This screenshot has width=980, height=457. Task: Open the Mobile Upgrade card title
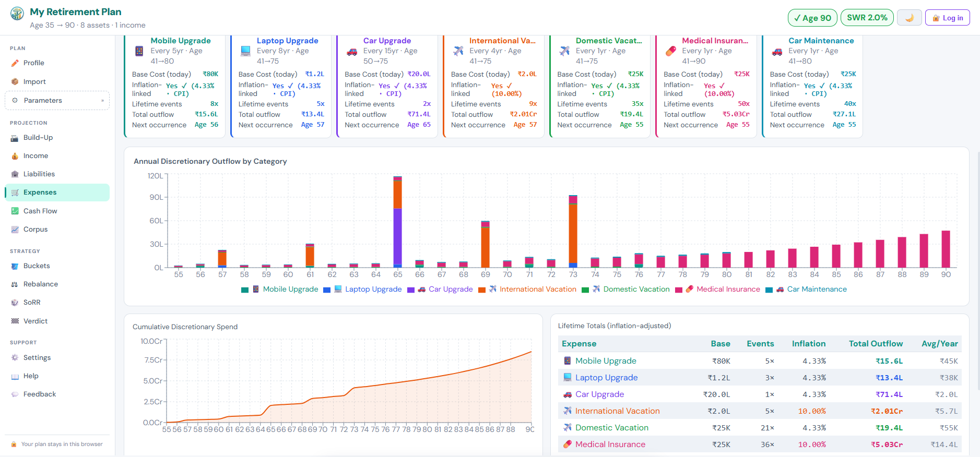pos(181,41)
